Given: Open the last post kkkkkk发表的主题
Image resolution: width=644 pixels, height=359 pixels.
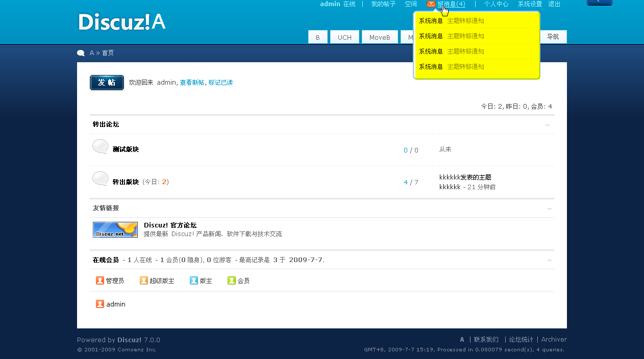Looking at the screenshot, I should [x=465, y=177].
